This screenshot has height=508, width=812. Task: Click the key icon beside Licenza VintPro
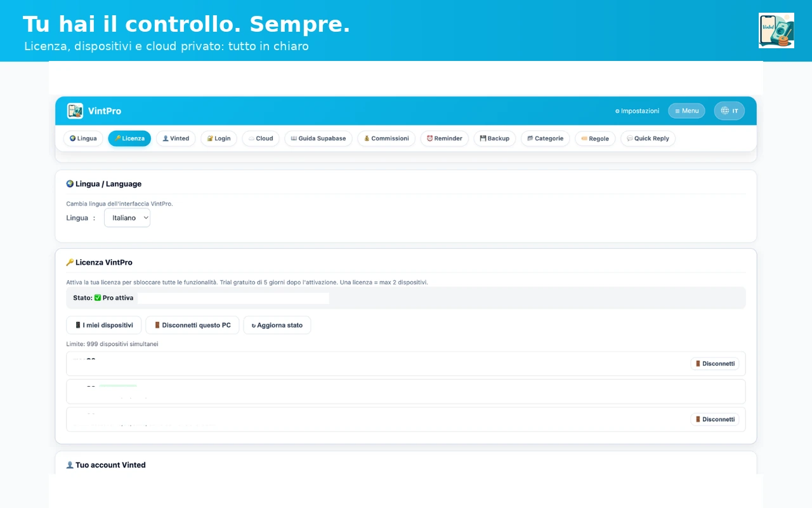[x=70, y=262]
